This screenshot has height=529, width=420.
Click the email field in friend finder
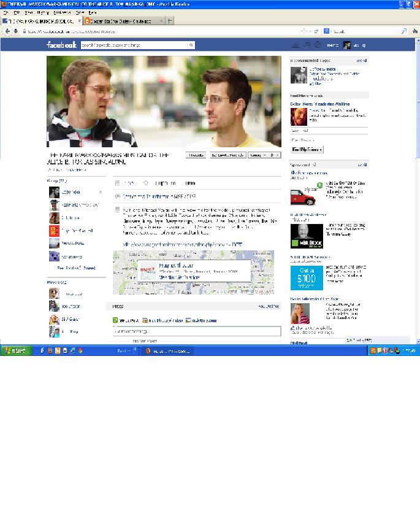coord(329,131)
